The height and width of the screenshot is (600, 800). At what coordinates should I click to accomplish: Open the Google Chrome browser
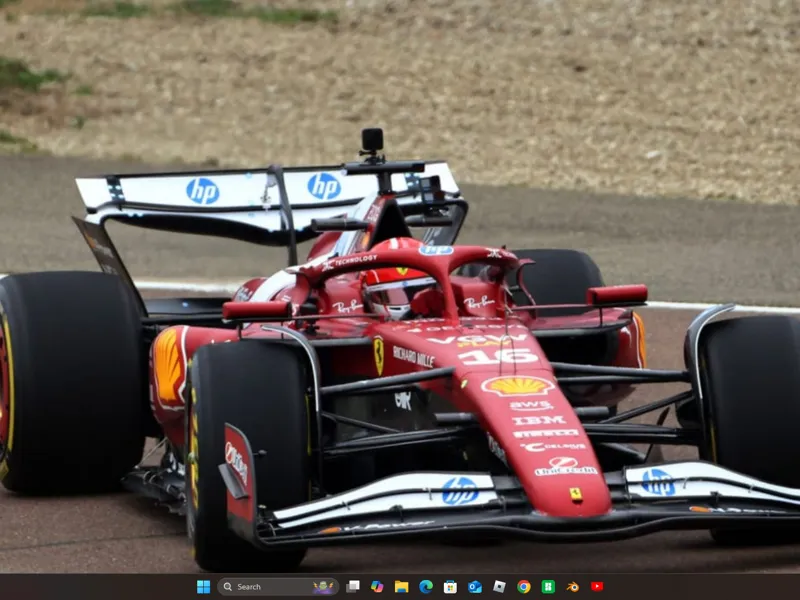523,587
